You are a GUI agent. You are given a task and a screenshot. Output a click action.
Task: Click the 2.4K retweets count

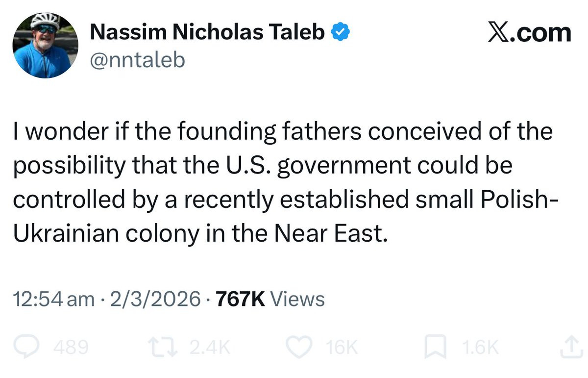tap(209, 348)
